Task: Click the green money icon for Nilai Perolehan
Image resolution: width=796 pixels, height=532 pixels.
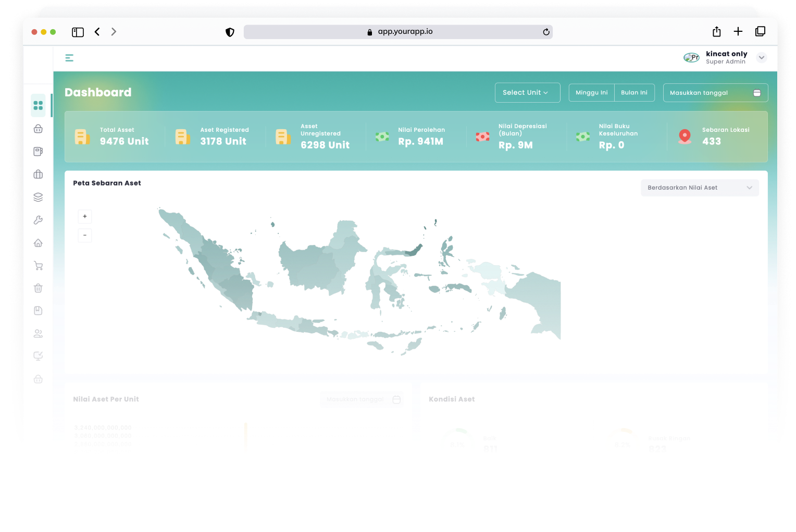Action: pos(382,137)
